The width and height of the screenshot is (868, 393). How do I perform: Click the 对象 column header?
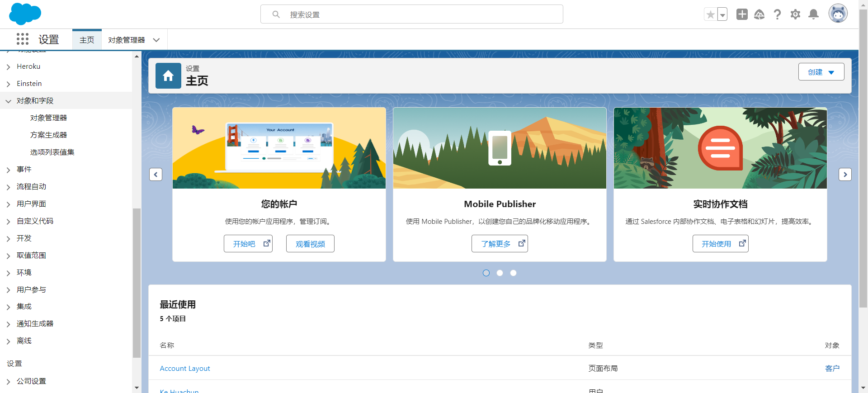tap(832, 345)
